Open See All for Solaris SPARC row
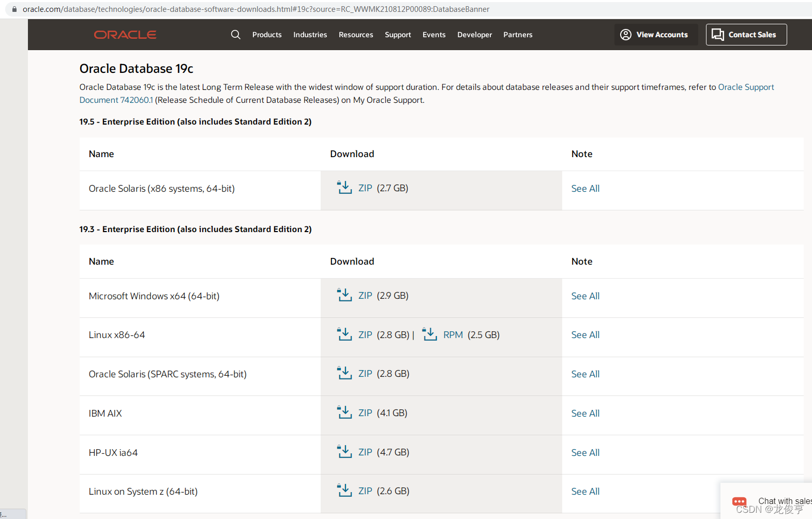 (x=585, y=374)
